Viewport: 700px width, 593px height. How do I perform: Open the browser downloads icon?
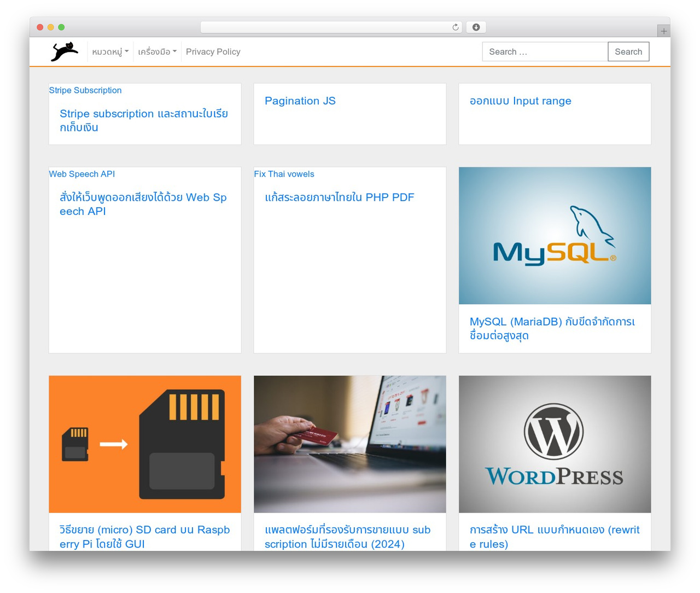476,27
